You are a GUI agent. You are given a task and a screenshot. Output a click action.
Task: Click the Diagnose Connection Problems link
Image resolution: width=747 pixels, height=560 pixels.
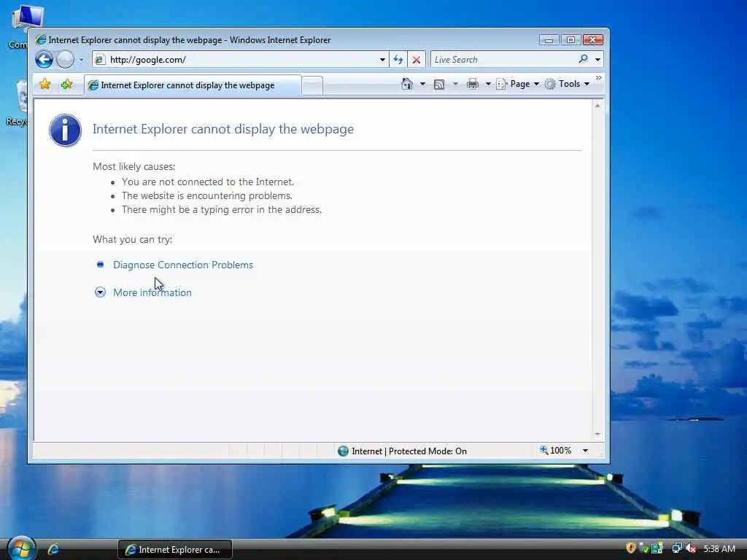point(183,265)
